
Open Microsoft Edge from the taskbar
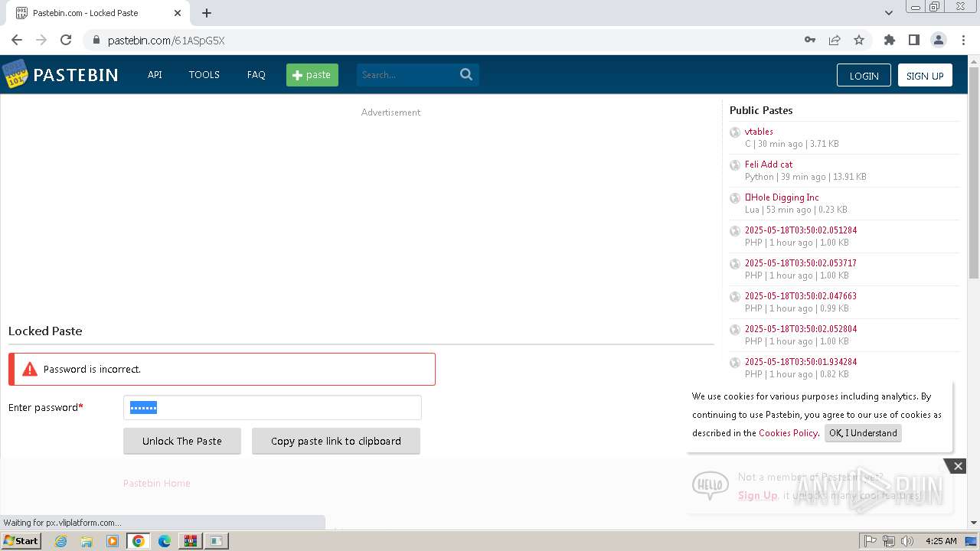point(165,541)
